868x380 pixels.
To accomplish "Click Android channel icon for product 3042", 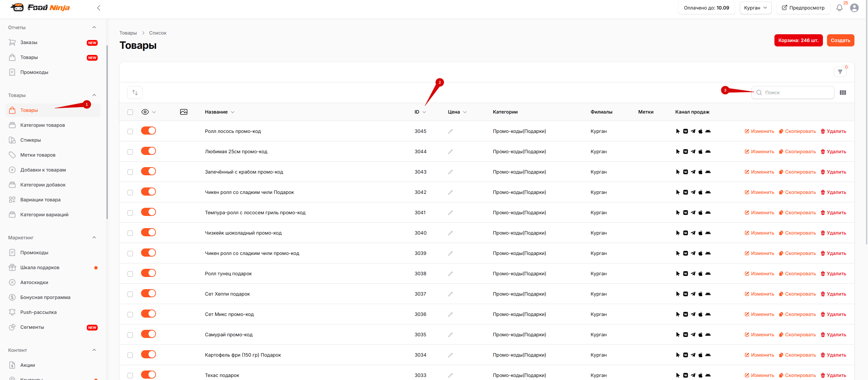I will 708,192.
